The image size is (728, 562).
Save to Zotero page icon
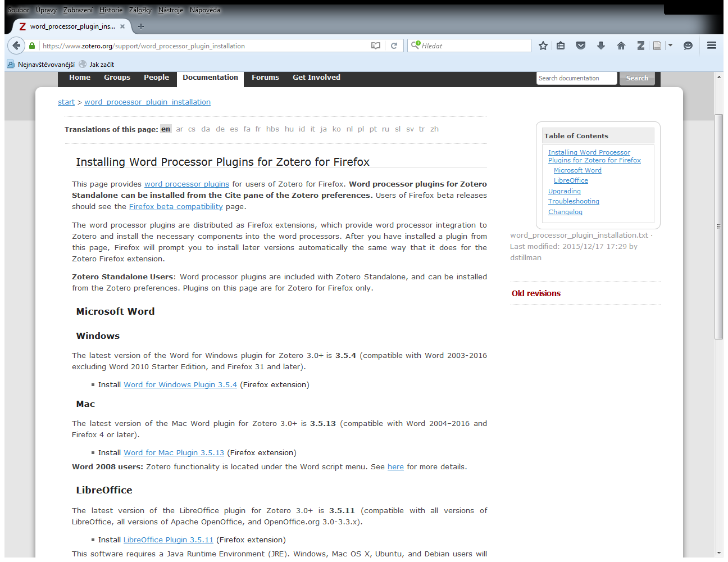657,46
